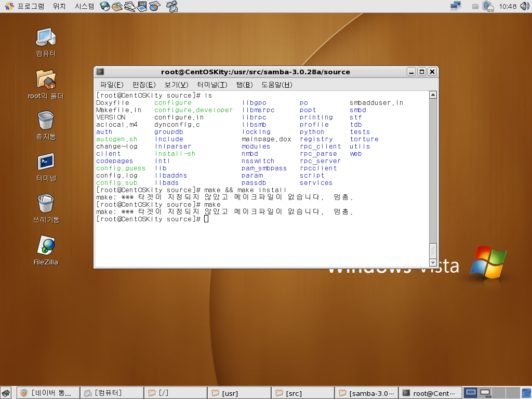Image resolution: width=532 pixels, height=399 pixels.
Task: Open the root의 폴더 home folder icon
Action: coord(46,85)
